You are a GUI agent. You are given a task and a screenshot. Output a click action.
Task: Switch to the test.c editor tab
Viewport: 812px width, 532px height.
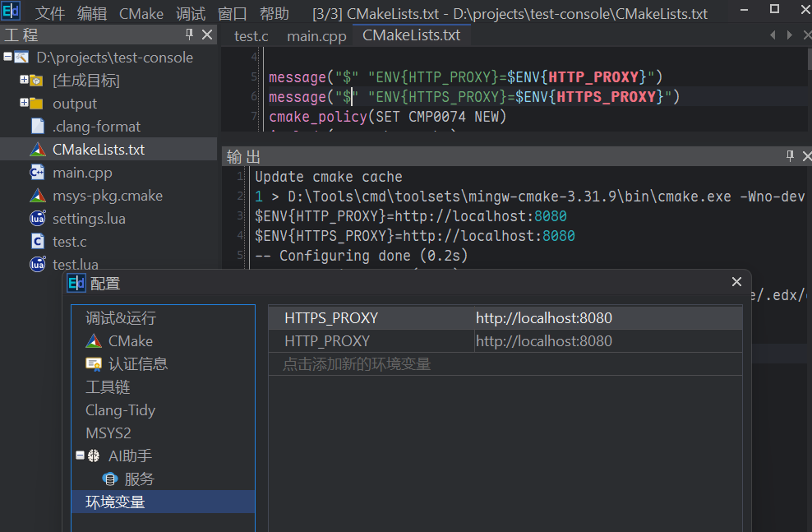click(x=251, y=36)
